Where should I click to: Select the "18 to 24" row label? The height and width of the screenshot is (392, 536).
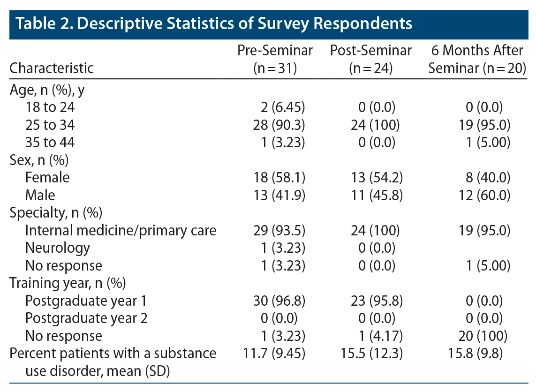pos(50,108)
